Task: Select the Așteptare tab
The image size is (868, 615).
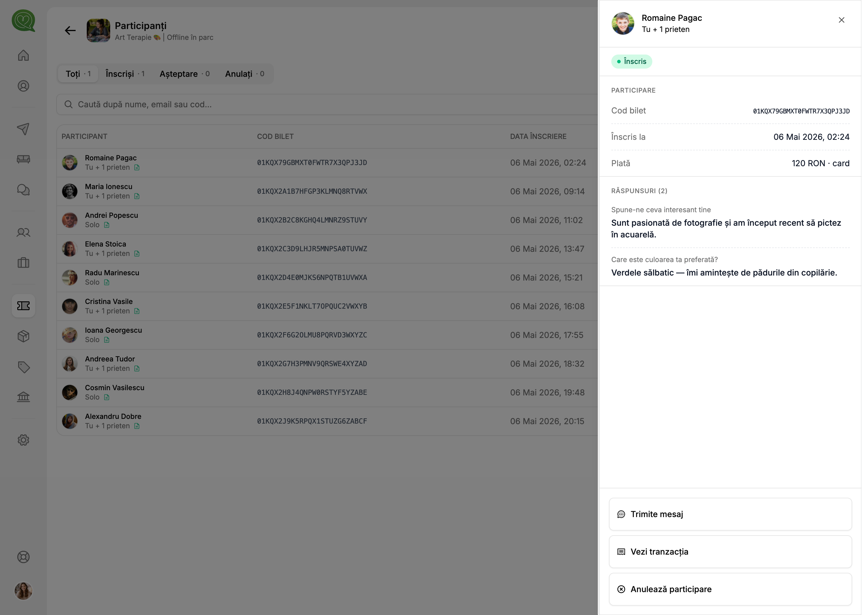Action: tap(185, 74)
